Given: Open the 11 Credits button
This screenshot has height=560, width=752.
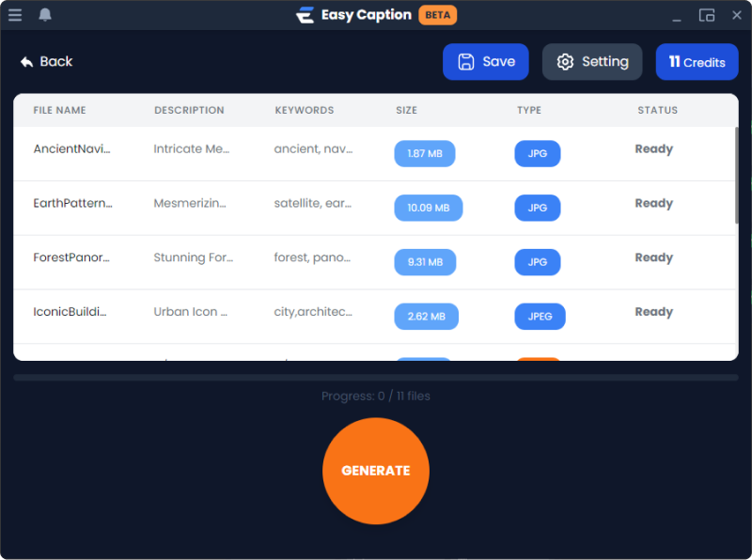Looking at the screenshot, I should [x=697, y=62].
